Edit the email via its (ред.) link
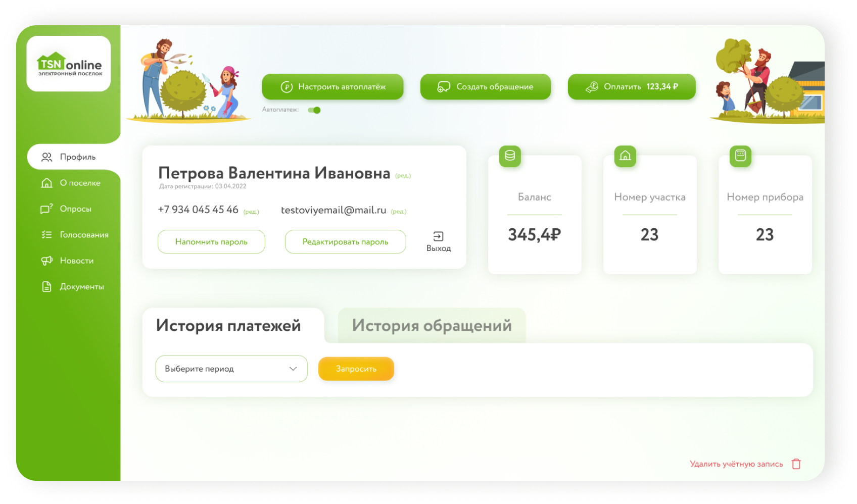857x504 pixels. [399, 212]
